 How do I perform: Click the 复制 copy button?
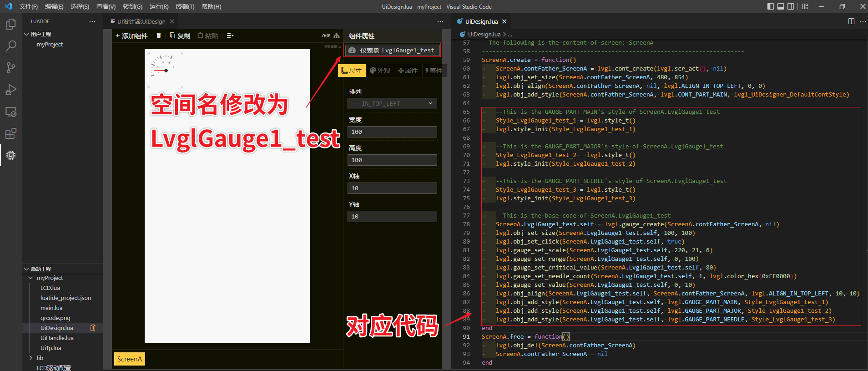tap(180, 36)
